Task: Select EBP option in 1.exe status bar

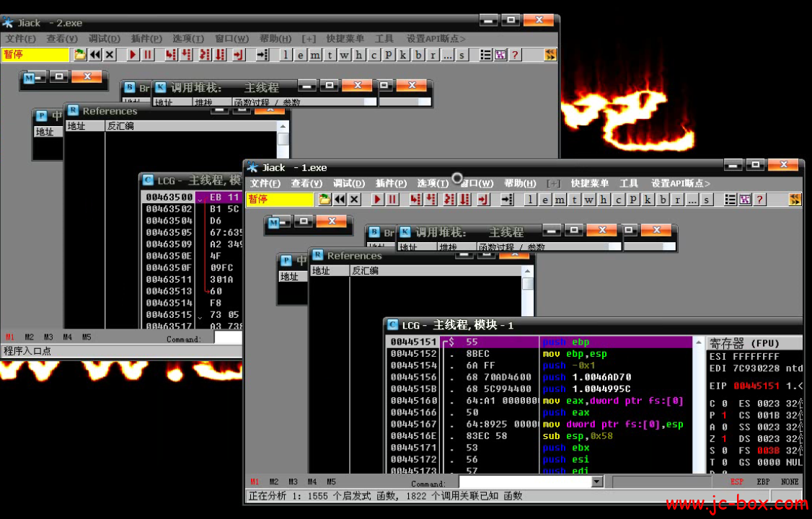Action: tap(763, 482)
